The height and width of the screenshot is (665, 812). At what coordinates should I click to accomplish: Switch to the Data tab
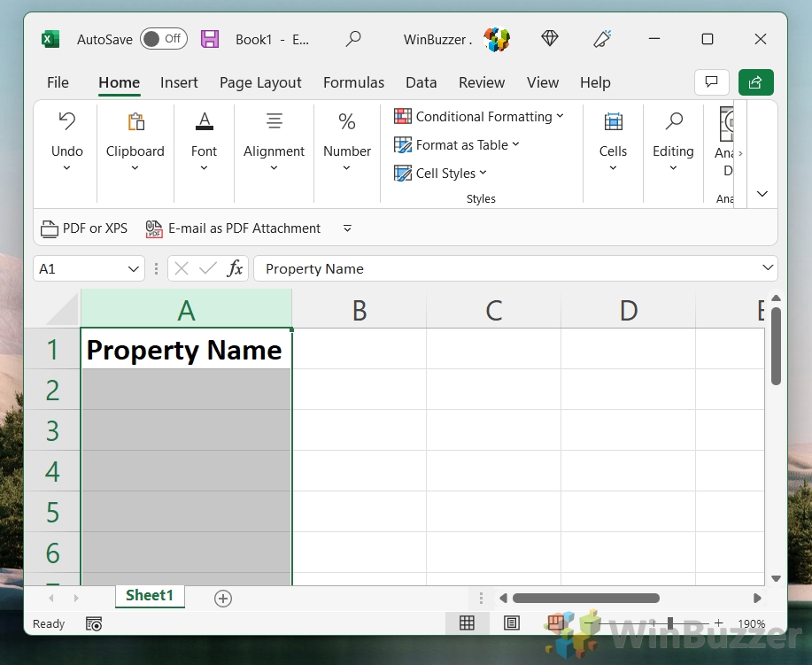pyautogui.click(x=421, y=82)
